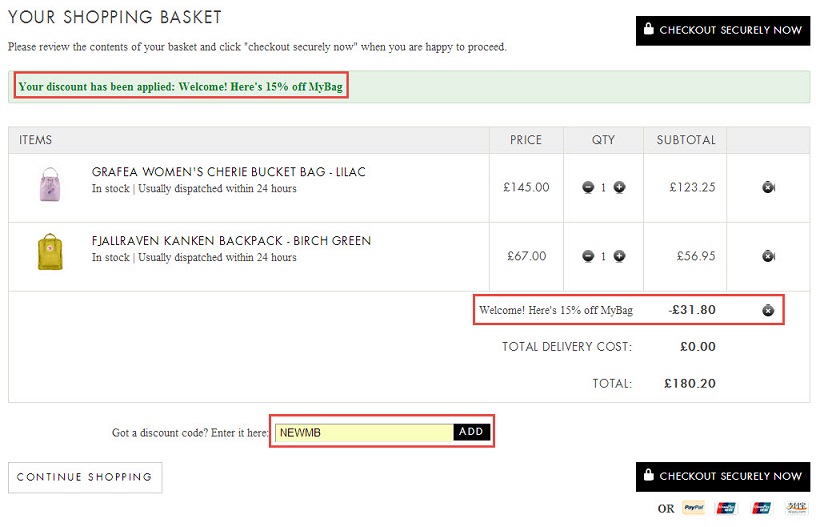Click Continue Shopping button
The height and width of the screenshot is (527, 816).
click(85, 477)
